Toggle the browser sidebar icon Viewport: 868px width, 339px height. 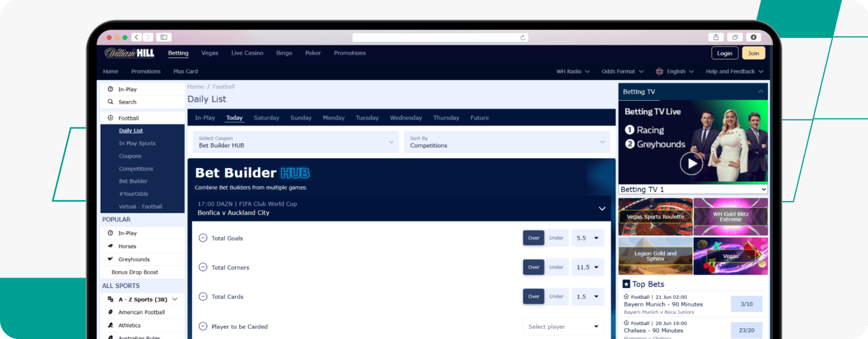pyautogui.click(x=164, y=37)
